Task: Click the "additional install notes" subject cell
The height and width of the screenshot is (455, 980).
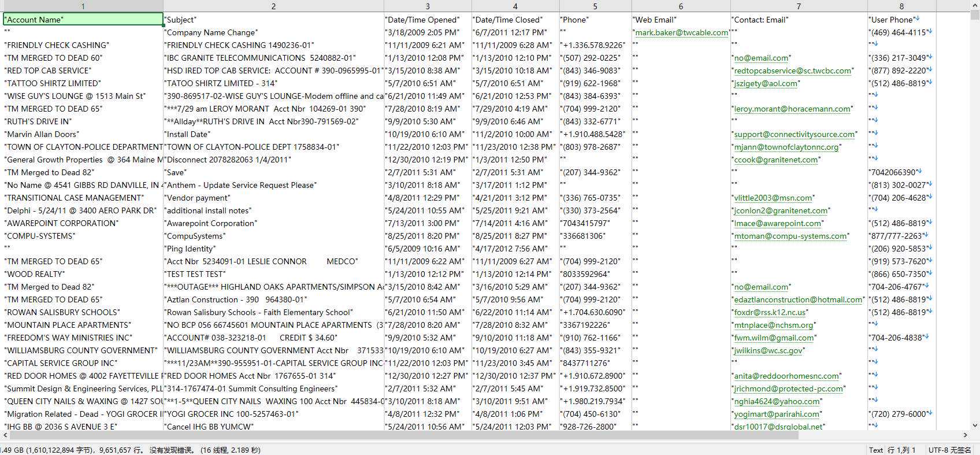Action: click(273, 210)
